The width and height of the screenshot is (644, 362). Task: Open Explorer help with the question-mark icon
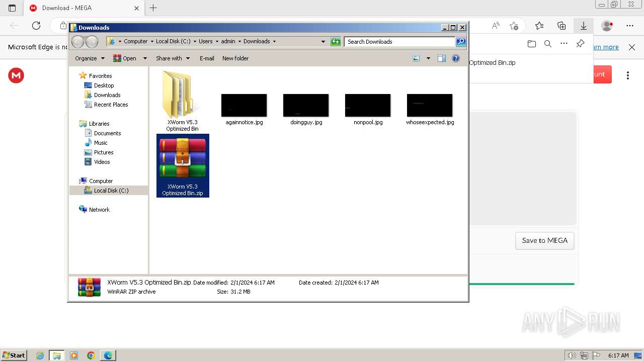tap(456, 58)
